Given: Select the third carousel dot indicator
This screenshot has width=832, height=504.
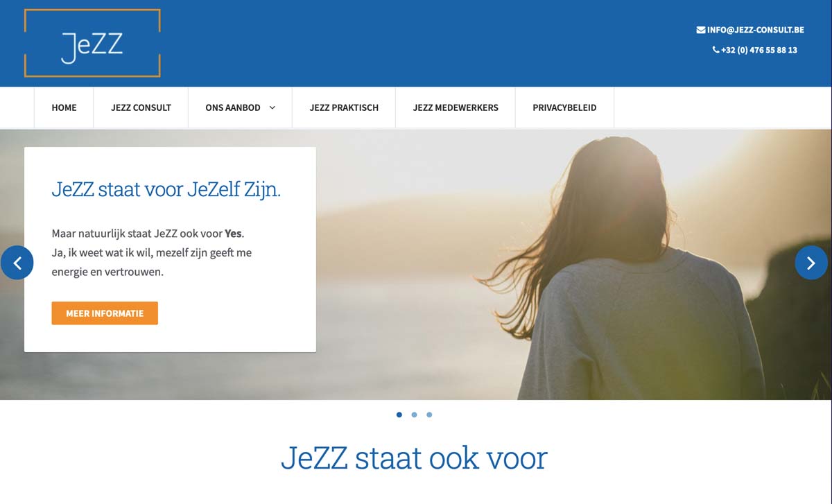Looking at the screenshot, I should point(429,415).
